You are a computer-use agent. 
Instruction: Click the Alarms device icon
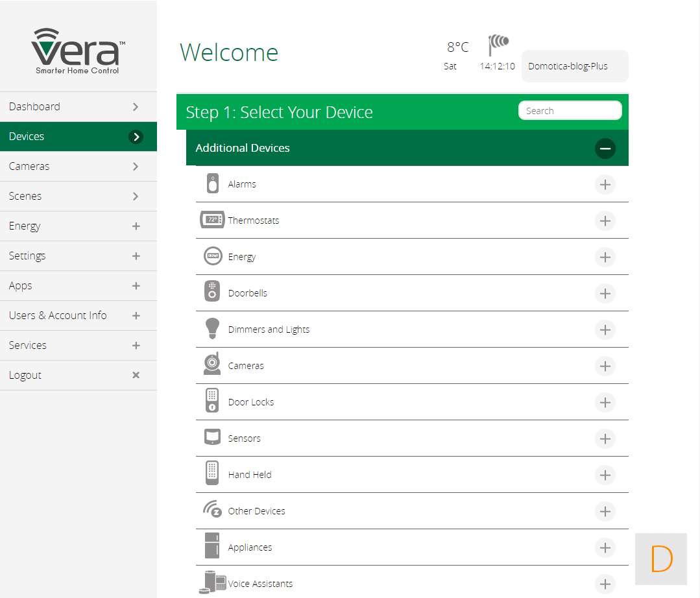(x=212, y=184)
